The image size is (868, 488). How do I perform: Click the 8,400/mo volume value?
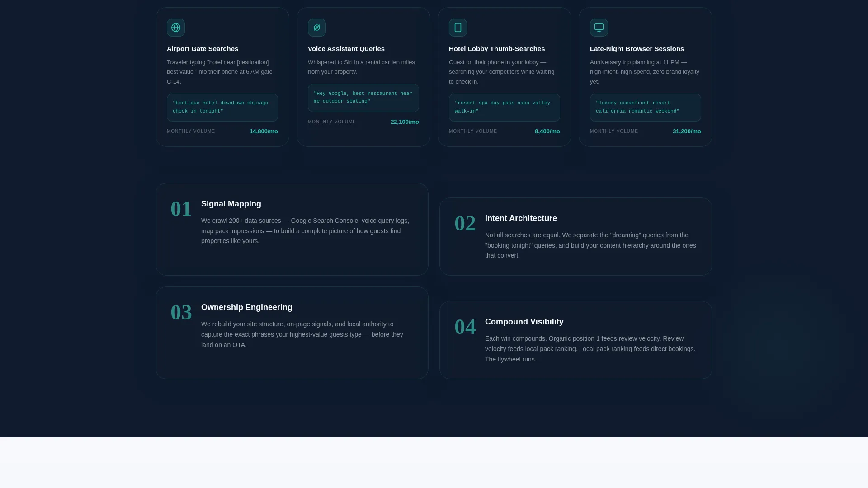(x=547, y=131)
